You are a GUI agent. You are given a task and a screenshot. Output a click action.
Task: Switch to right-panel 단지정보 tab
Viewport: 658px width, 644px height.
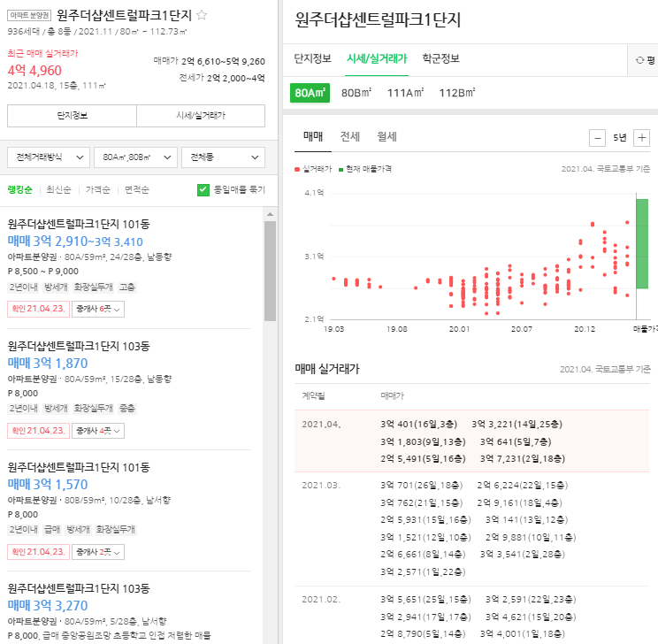[312, 58]
